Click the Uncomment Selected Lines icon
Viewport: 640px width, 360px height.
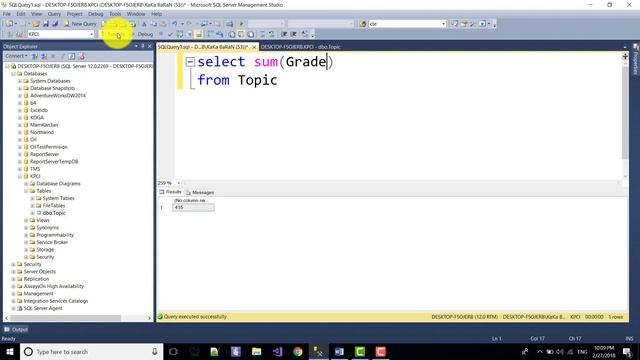[x=271, y=34]
